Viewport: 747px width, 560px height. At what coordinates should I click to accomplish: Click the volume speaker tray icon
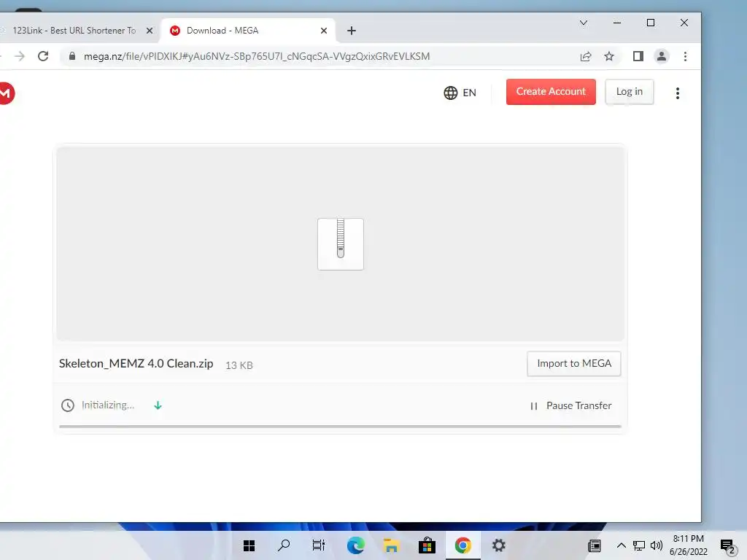pos(657,545)
